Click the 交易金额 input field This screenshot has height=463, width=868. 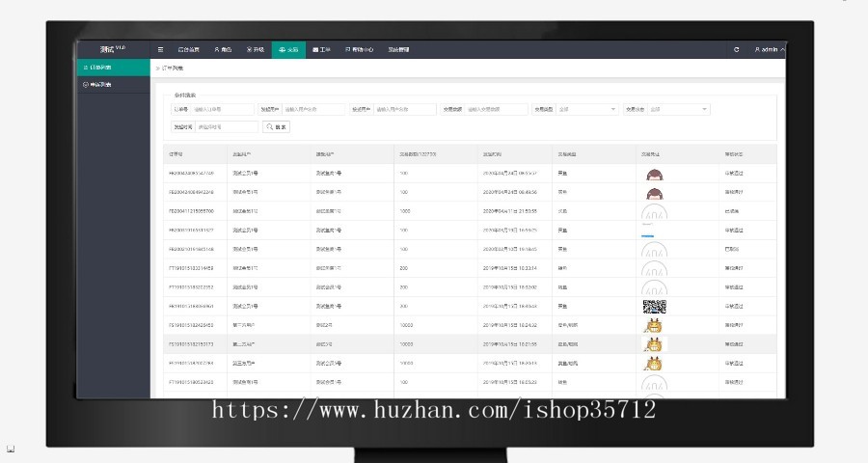click(x=497, y=110)
